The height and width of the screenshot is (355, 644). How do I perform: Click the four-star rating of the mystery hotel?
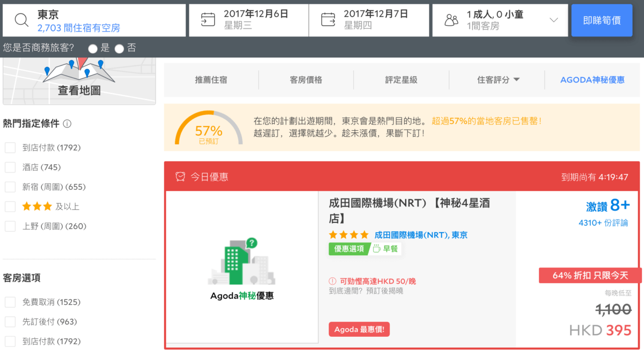[349, 235]
